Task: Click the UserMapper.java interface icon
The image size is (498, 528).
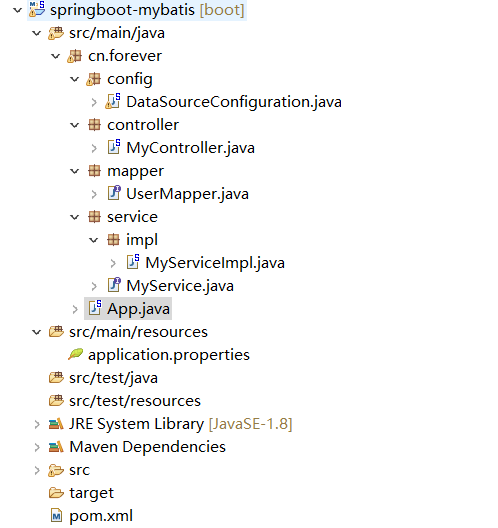Action: [114, 193]
